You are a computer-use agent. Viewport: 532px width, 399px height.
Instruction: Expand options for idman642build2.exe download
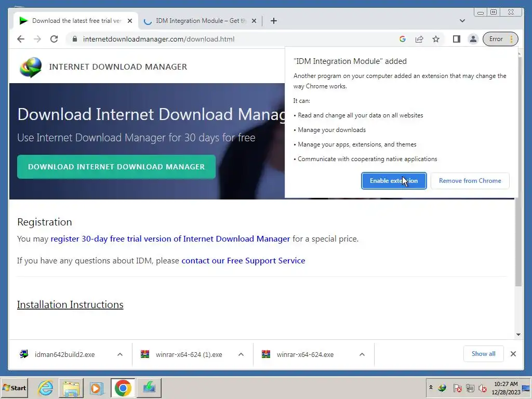coord(120,354)
